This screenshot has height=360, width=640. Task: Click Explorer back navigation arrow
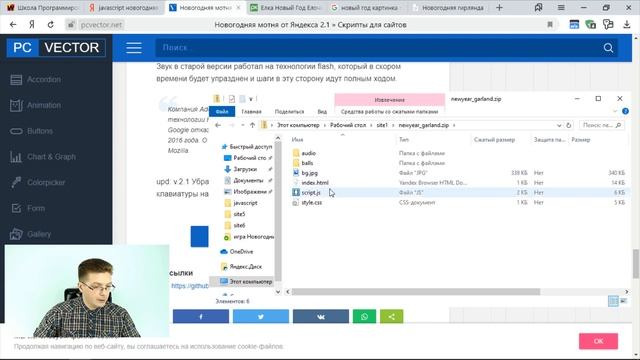click(x=218, y=125)
